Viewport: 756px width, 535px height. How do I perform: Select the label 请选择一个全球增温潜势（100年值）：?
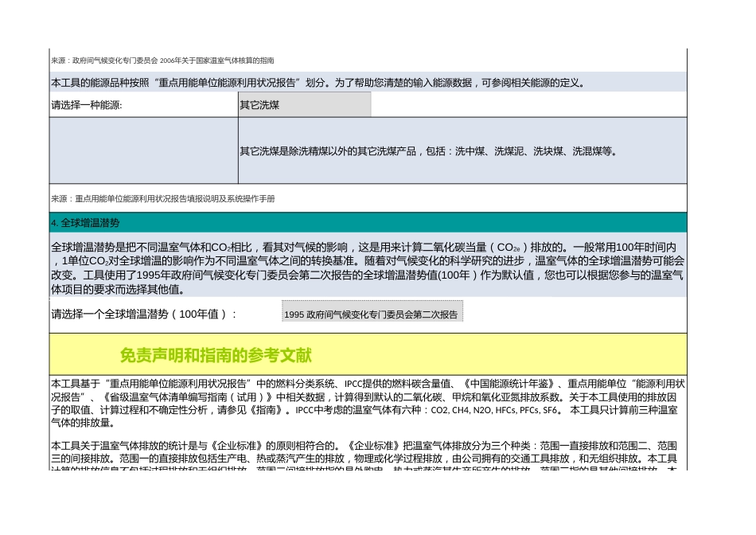[x=144, y=314]
